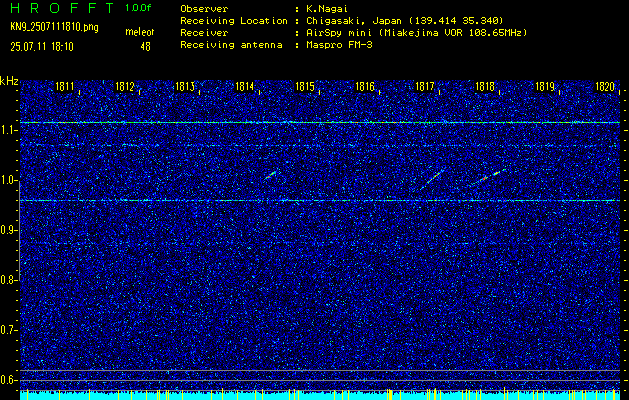Select observer name K.Nagai

[x=325, y=8]
